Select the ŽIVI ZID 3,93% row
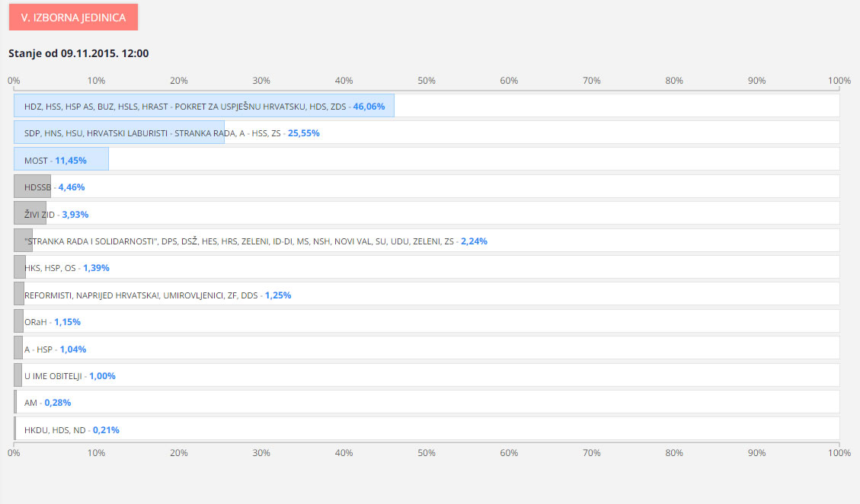 click(x=427, y=213)
